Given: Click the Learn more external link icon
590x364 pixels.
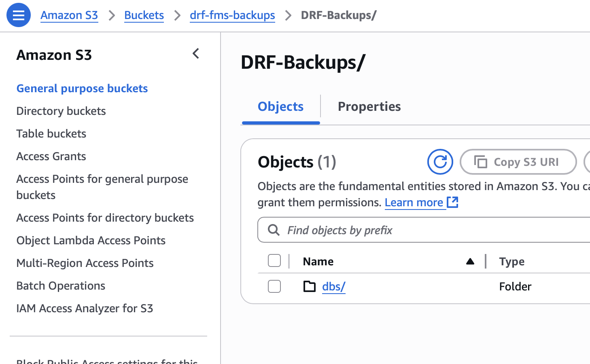Looking at the screenshot, I should [x=452, y=202].
